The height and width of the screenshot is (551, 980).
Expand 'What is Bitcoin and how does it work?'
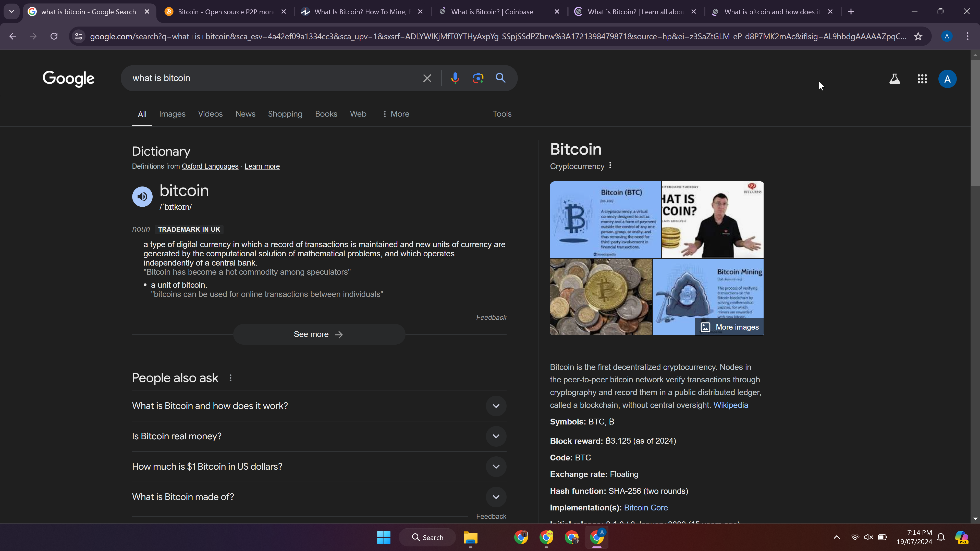click(x=496, y=406)
